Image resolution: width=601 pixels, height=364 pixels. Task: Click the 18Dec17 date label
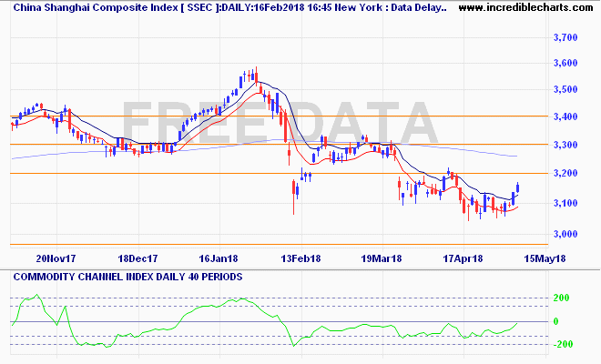coord(138,258)
